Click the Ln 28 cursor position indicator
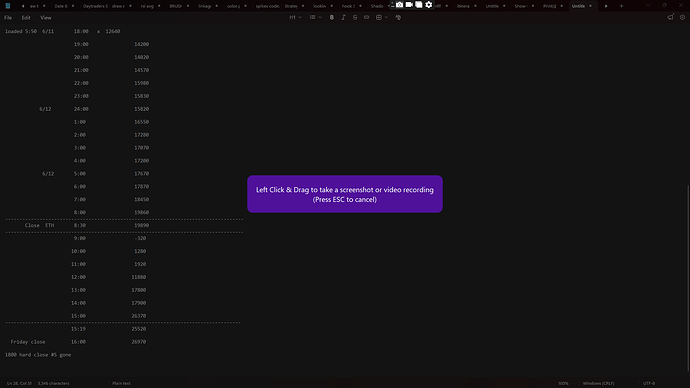This screenshot has width=690, height=388. 19,384
